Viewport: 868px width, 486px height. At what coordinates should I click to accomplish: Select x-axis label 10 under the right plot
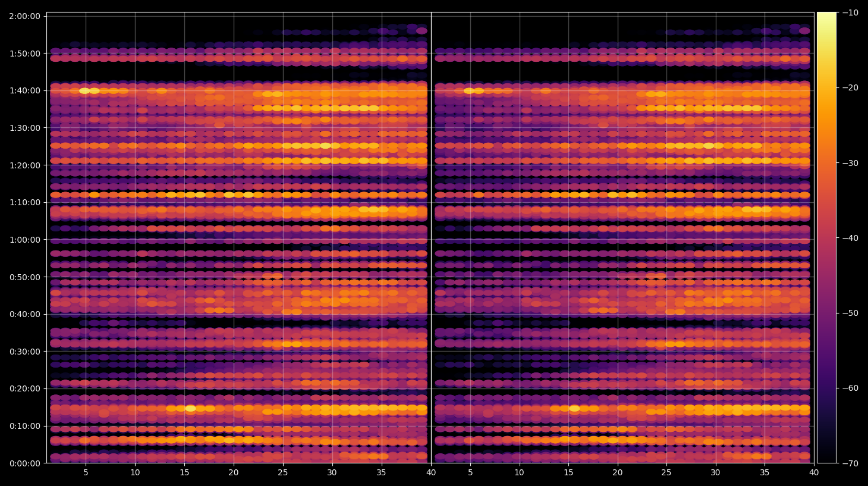pyautogui.click(x=519, y=472)
